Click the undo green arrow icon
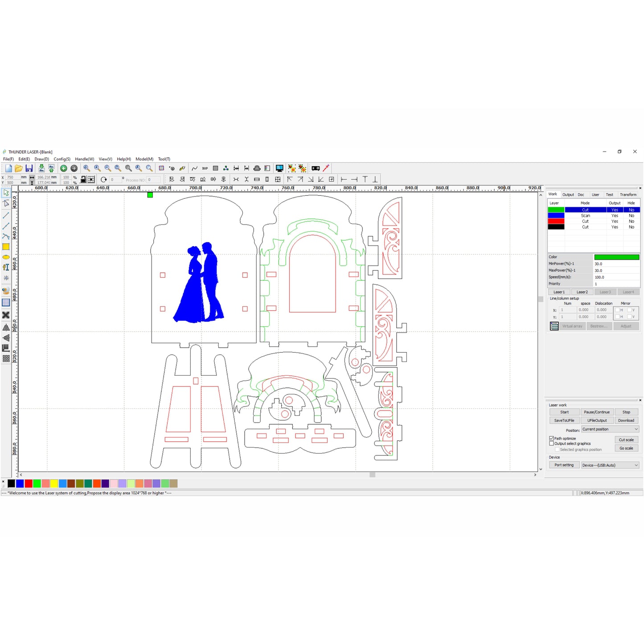 coord(64,168)
